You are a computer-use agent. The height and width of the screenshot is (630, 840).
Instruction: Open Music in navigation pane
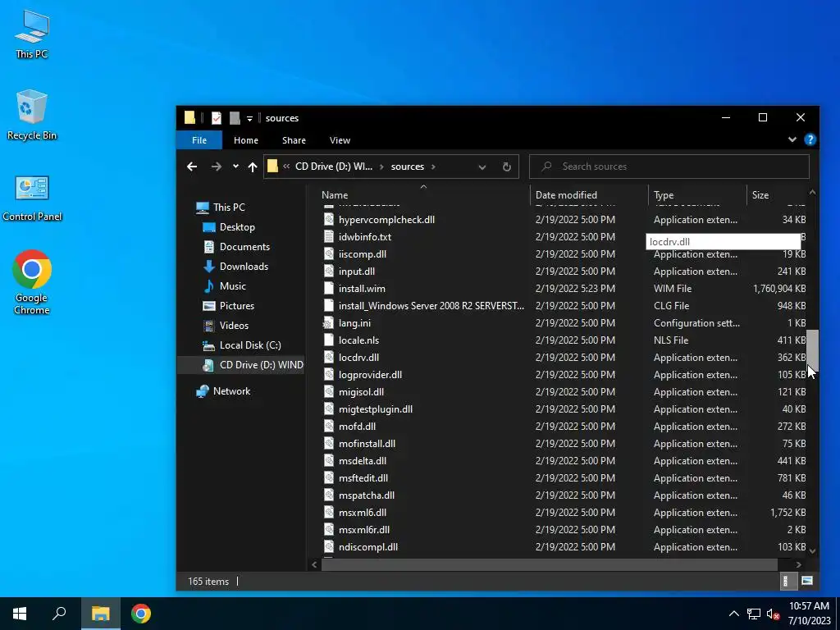click(x=232, y=286)
